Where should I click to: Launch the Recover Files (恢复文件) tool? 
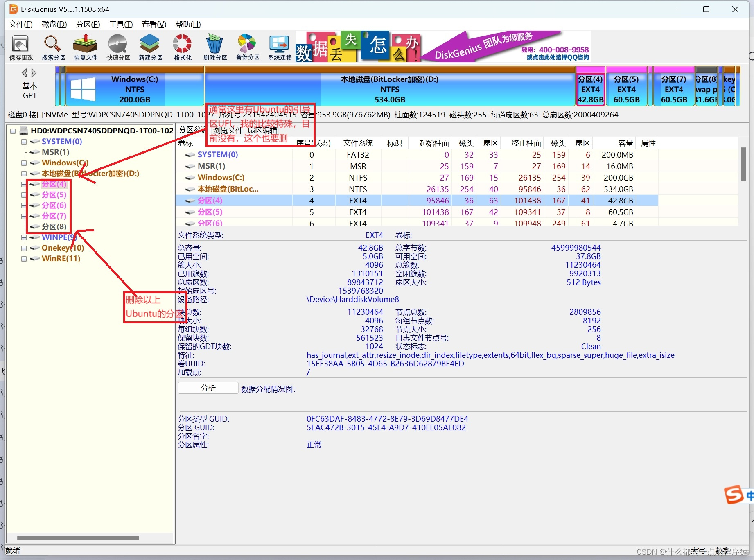coord(86,47)
